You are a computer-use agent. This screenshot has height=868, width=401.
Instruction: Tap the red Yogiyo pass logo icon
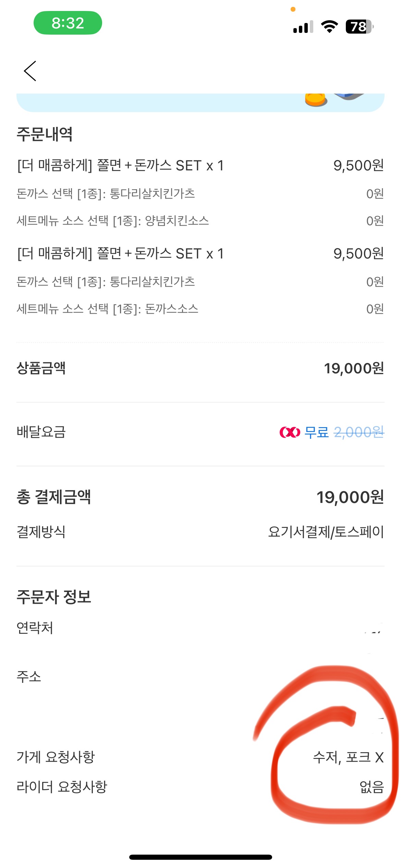(x=290, y=432)
